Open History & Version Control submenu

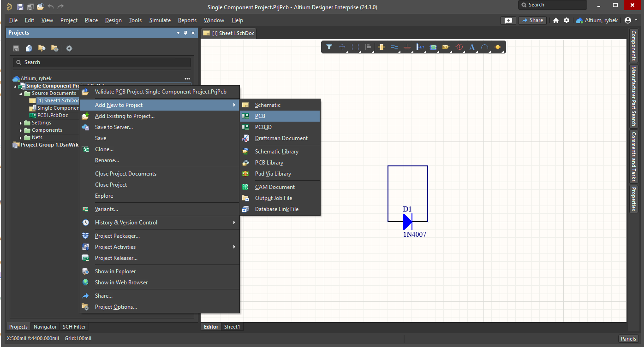coord(160,223)
